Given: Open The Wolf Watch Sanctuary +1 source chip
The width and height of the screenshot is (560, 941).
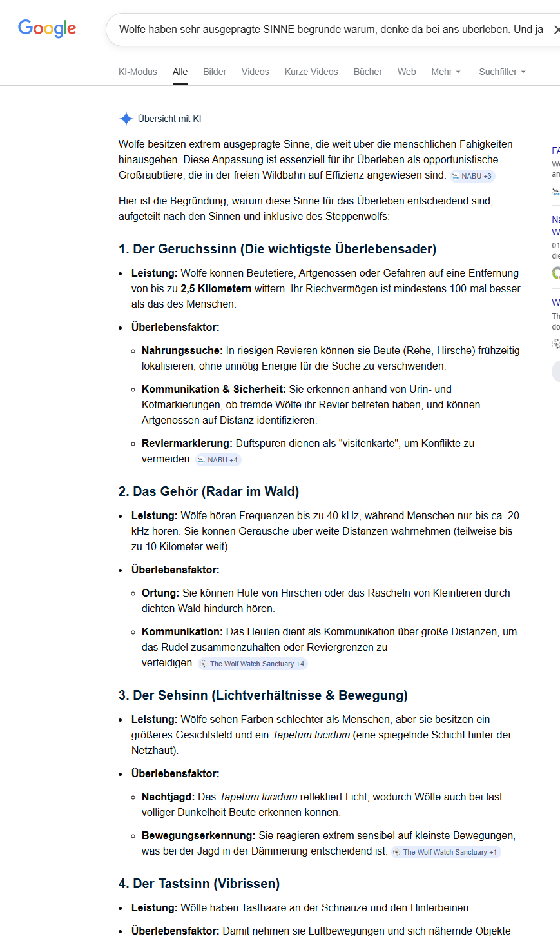Looking at the screenshot, I should [x=446, y=852].
